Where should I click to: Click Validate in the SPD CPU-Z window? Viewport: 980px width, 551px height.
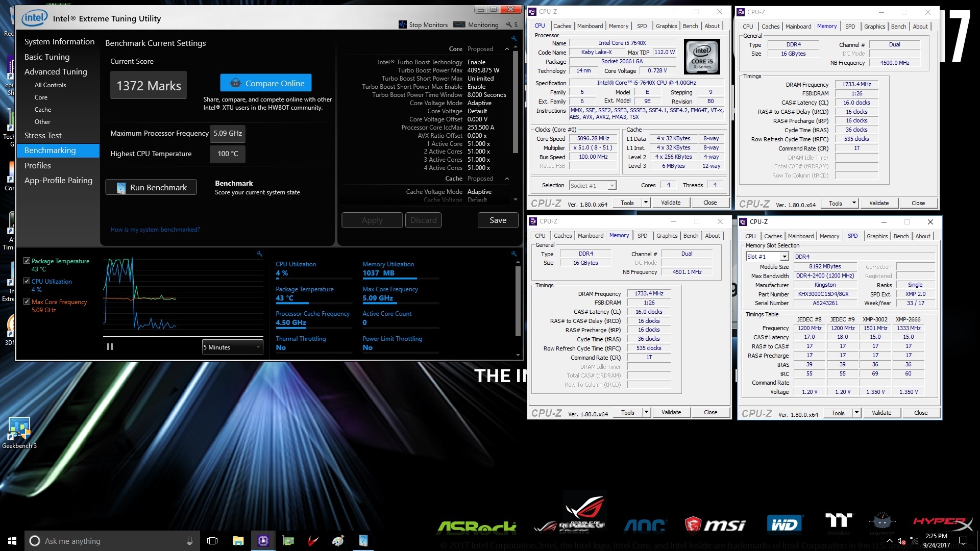point(881,413)
